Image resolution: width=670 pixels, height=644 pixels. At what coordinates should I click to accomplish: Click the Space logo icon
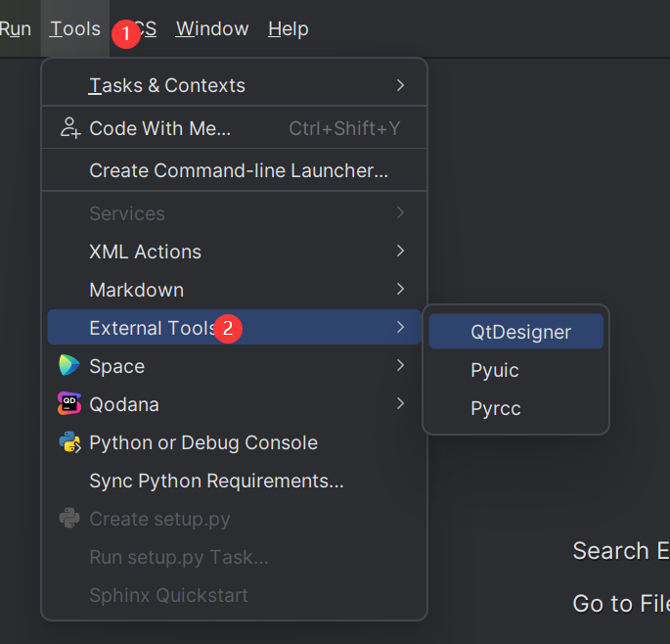click(x=69, y=366)
